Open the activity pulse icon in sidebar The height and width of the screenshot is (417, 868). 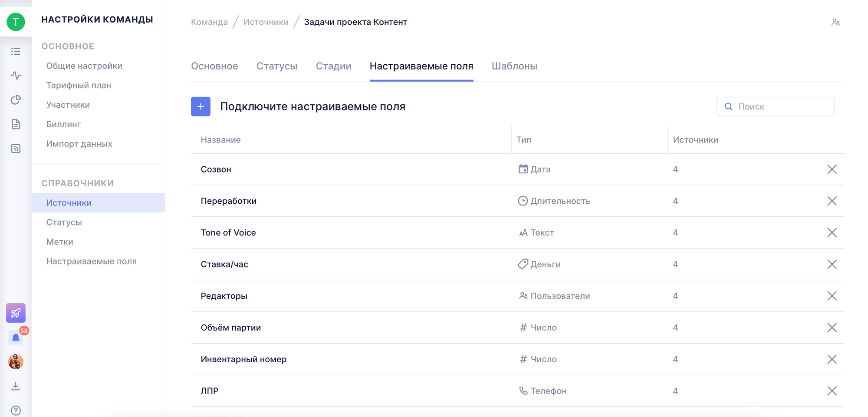point(16,76)
